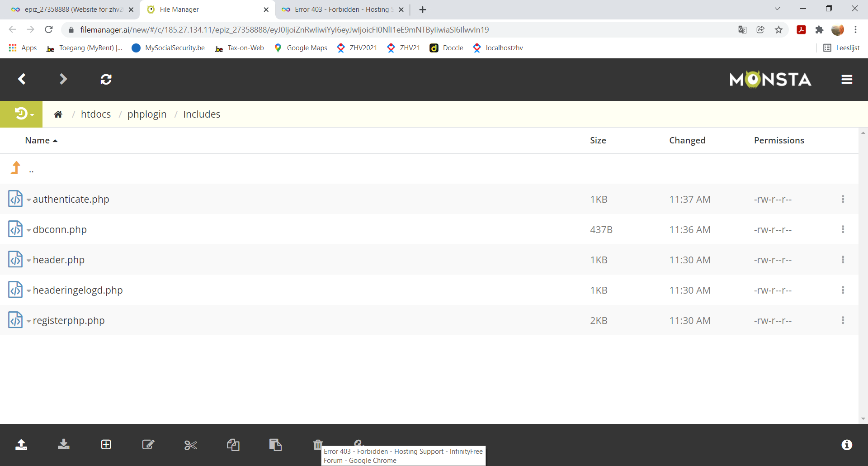Click the copy icon in bottom toolbar
This screenshot has height=466, width=868.
coord(233,445)
